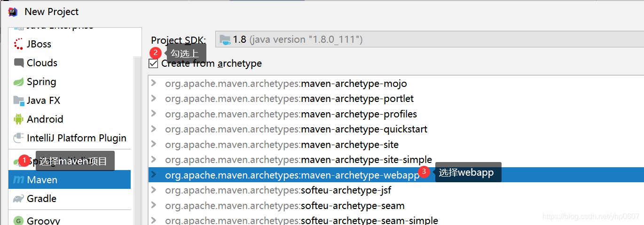Expand the maven-archetype-portlet entry
Viewport: 644px width, 225px height.
[x=154, y=99]
